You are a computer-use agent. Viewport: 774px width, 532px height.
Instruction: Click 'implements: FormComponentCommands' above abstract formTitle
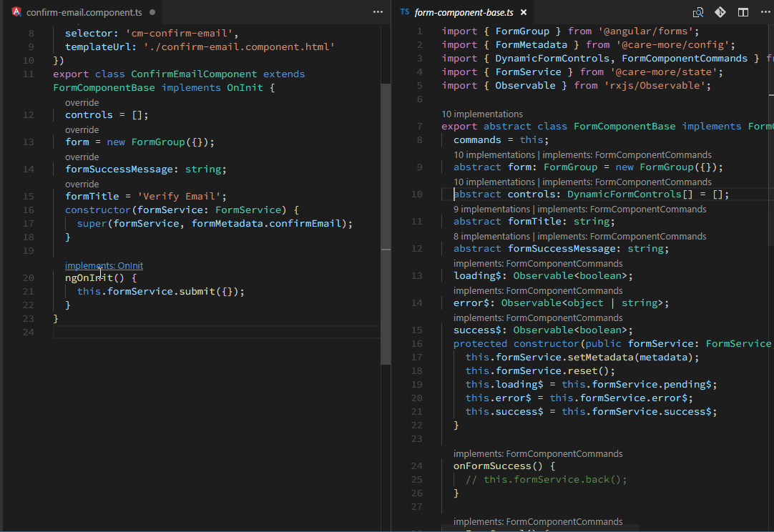(622, 210)
